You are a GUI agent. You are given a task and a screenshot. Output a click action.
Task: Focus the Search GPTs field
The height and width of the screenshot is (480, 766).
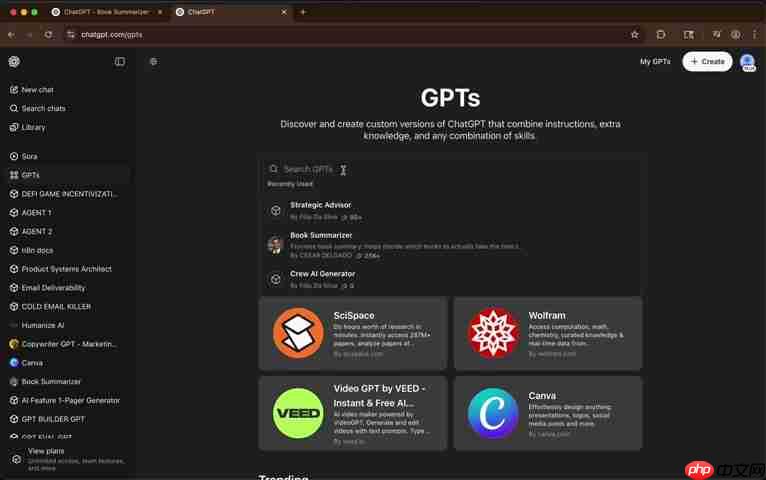pyautogui.click(x=449, y=169)
